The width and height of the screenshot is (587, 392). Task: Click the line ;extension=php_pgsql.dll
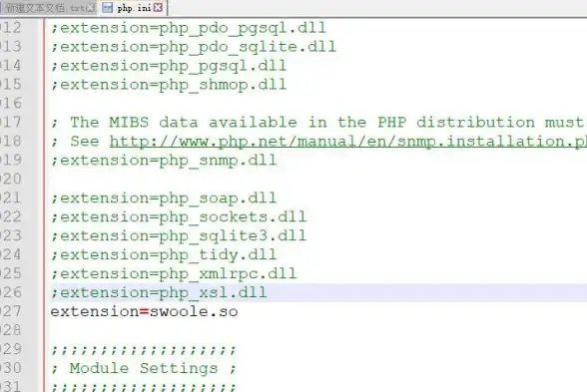[169, 66]
